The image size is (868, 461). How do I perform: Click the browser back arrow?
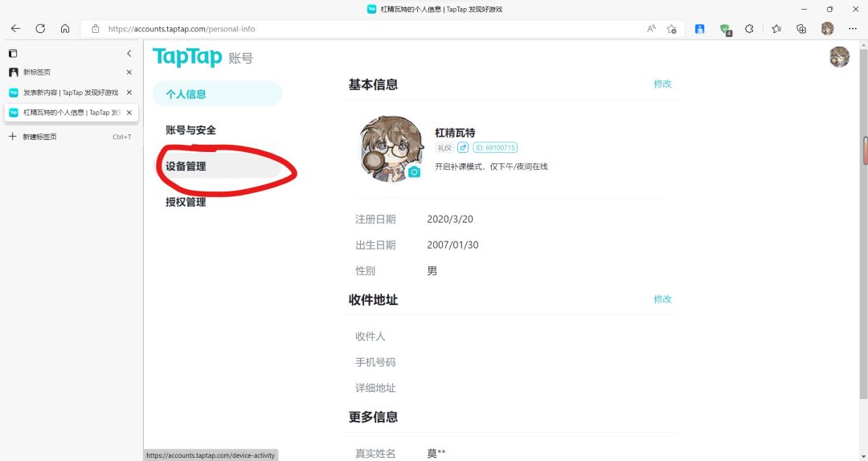[x=15, y=29]
